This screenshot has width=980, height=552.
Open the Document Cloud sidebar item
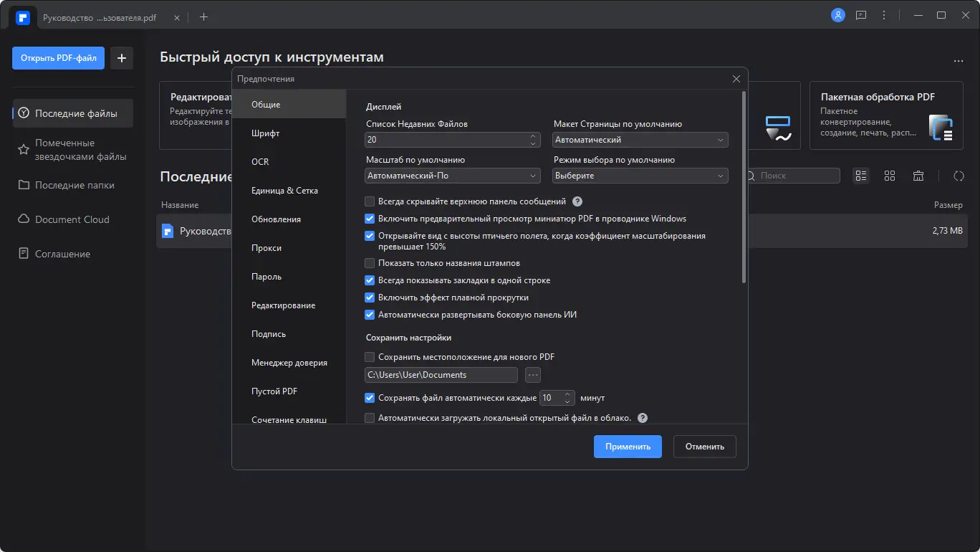72,219
